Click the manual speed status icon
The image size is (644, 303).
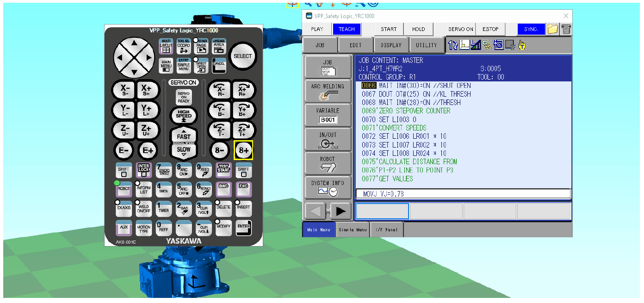(x=476, y=45)
